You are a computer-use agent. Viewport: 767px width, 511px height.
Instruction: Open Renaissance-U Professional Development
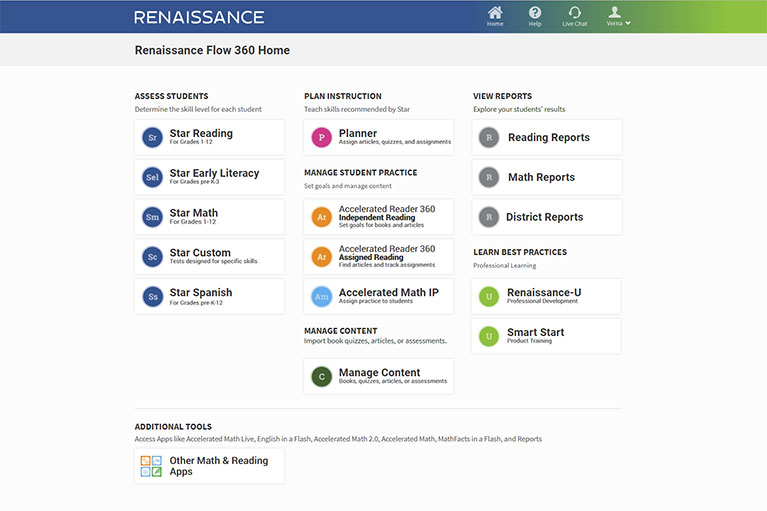tap(546, 297)
